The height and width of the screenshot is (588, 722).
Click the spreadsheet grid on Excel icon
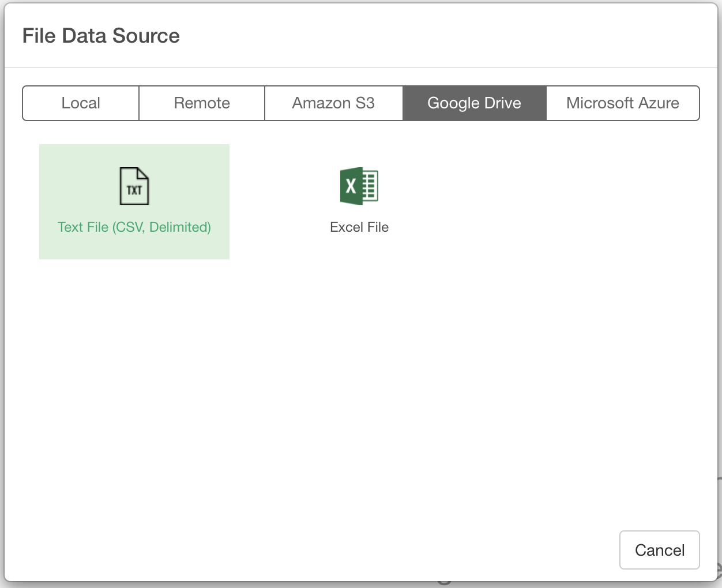click(370, 186)
